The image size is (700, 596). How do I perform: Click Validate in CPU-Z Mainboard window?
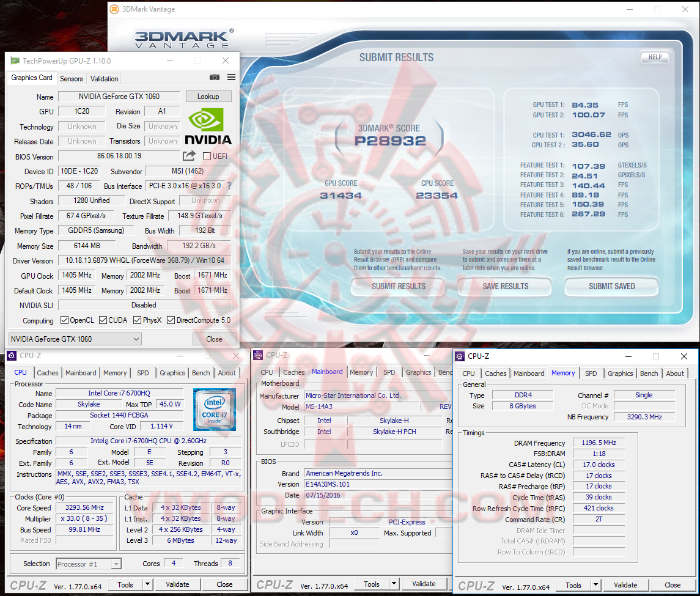tap(424, 584)
